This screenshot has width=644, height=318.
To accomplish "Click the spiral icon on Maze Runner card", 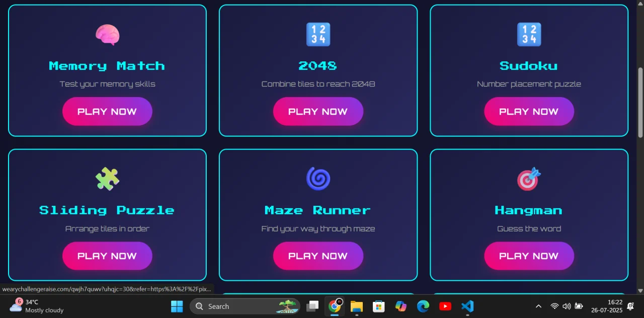I will [x=318, y=179].
